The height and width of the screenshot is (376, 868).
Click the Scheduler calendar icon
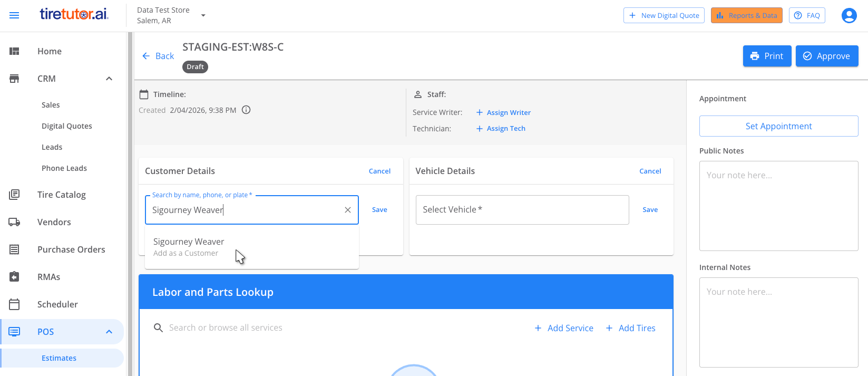pyautogui.click(x=14, y=304)
